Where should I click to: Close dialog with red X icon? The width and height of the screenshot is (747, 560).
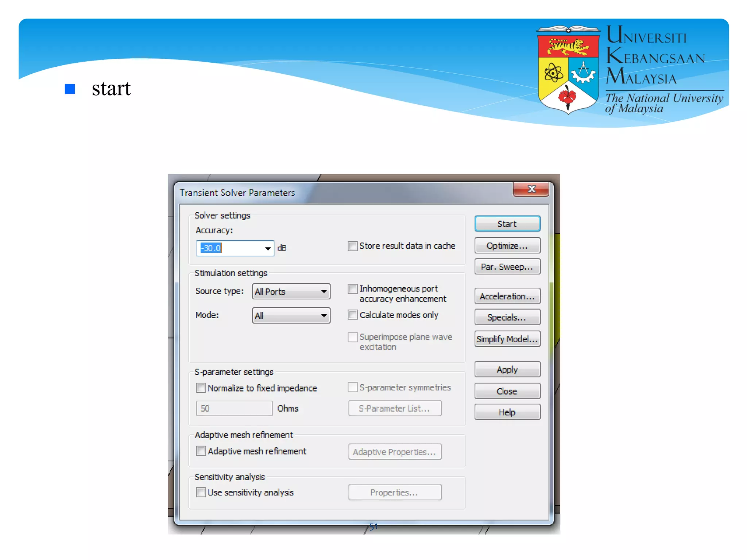(x=531, y=189)
